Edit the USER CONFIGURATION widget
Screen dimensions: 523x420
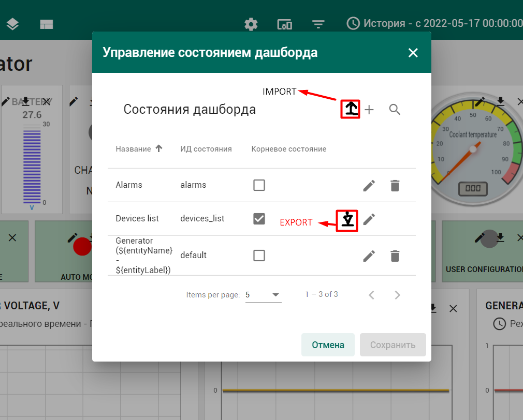click(480, 237)
